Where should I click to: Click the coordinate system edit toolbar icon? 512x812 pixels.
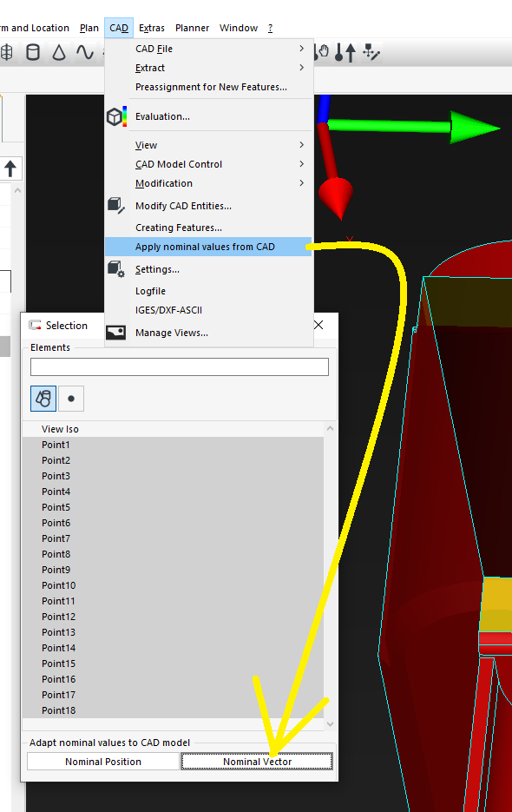371,52
